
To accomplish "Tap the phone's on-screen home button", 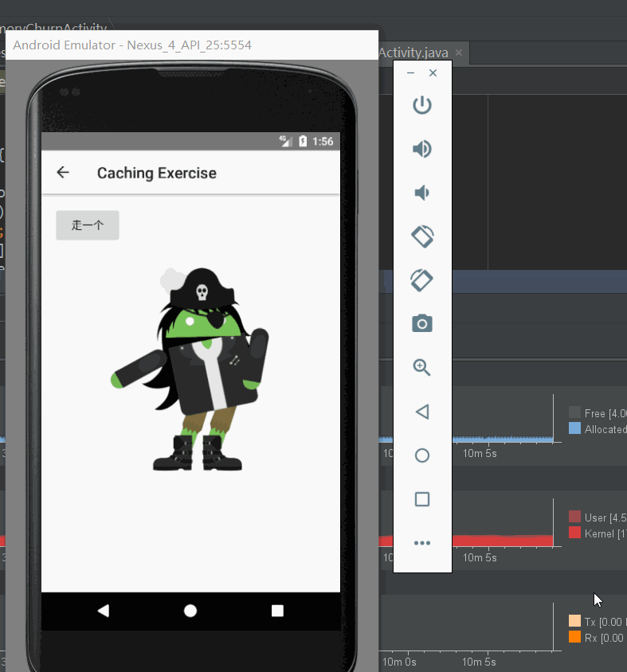I will (x=190, y=611).
